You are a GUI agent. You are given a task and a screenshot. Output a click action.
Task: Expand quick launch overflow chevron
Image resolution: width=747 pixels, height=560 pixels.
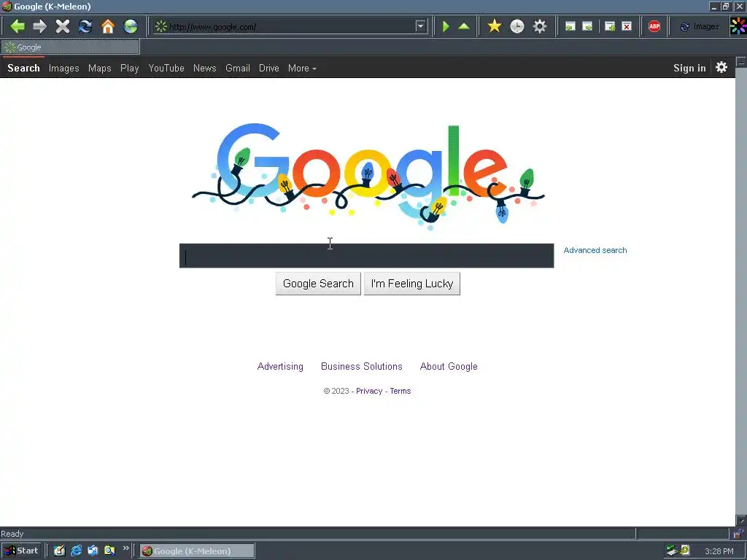tap(125, 548)
